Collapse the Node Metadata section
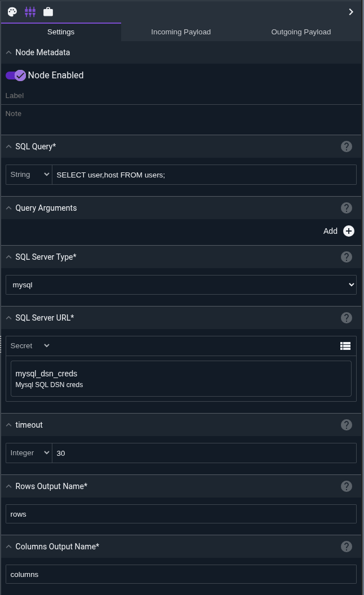This screenshot has width=364, height=595. pyautogui.click(x=8, y=52)
